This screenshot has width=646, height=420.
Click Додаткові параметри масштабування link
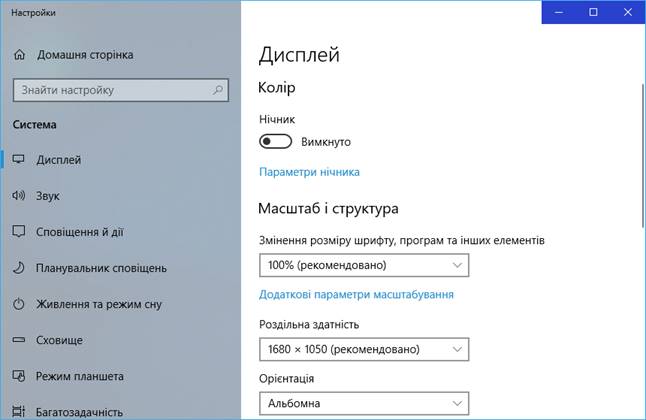356,294
